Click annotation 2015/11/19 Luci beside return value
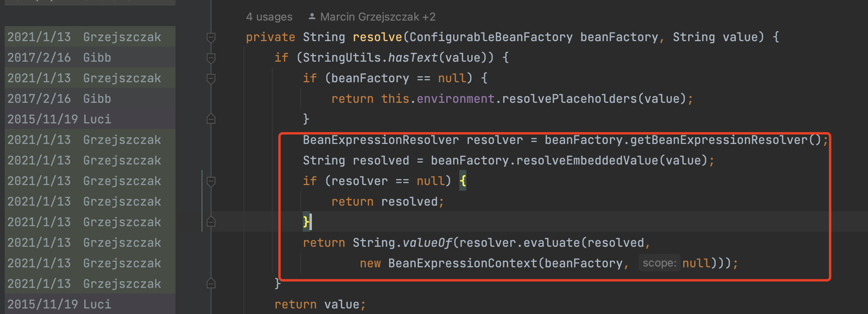Viewport: 868px width, 314px height. pyautogui.click(x=90, y=304)
